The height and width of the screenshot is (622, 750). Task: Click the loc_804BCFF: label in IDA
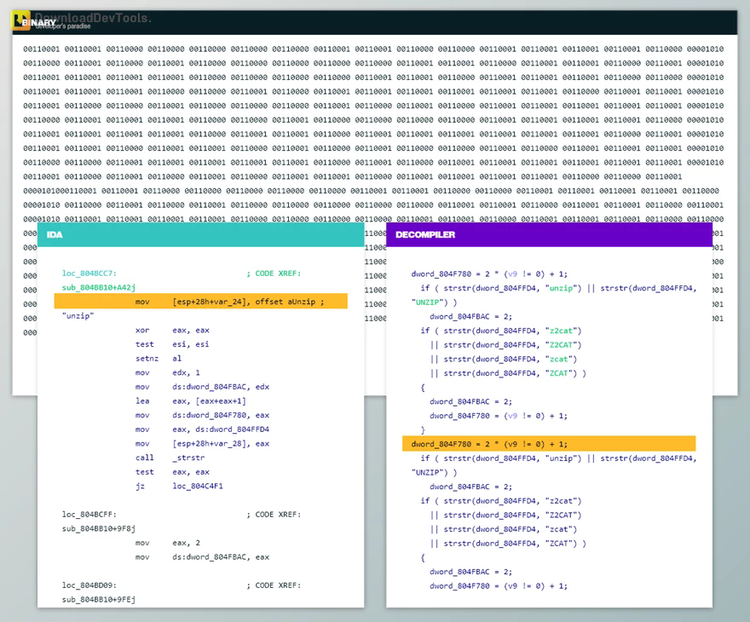tap(89, 514)
